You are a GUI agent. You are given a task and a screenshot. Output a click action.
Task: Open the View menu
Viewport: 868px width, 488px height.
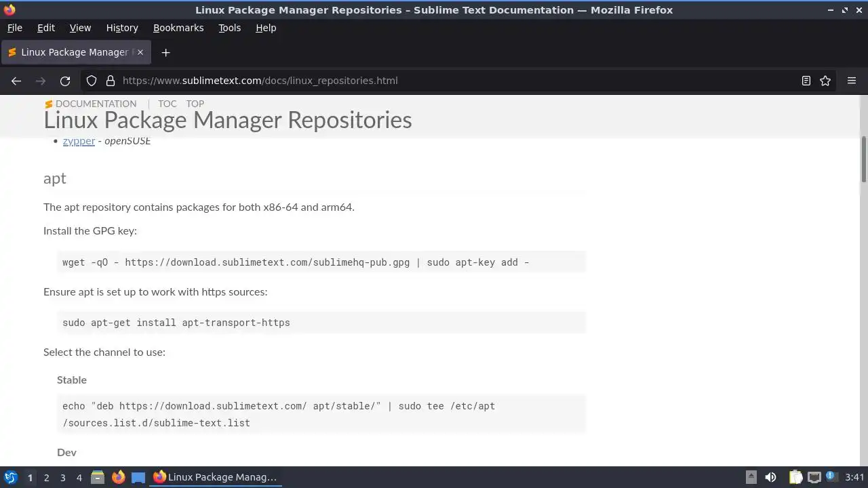click(80, 28)
